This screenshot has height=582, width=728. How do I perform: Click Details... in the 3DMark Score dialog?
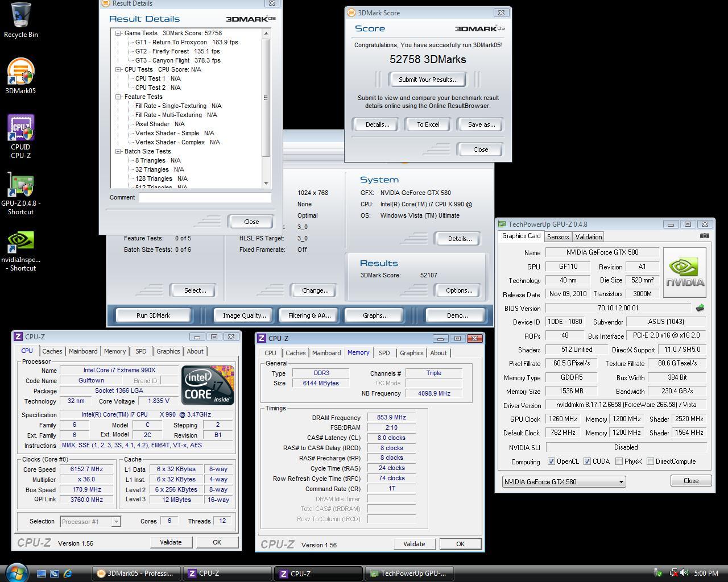coord(377,124)
